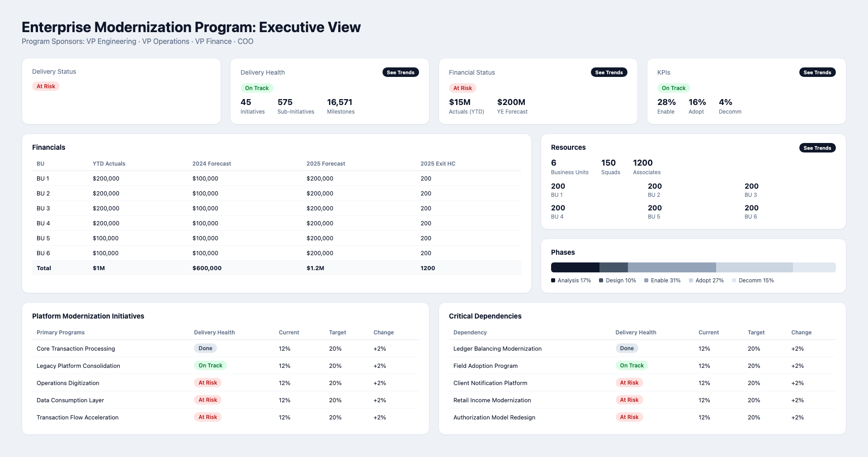Image resolution: width=868 pixels, height=457 pixels.
Task: Select Transaction Flow Acceleration initiative
Action: point(226,417)
